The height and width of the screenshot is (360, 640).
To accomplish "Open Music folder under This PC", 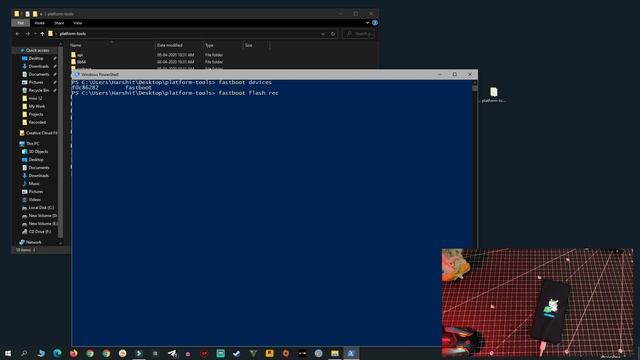I will [x=34, y=184].
